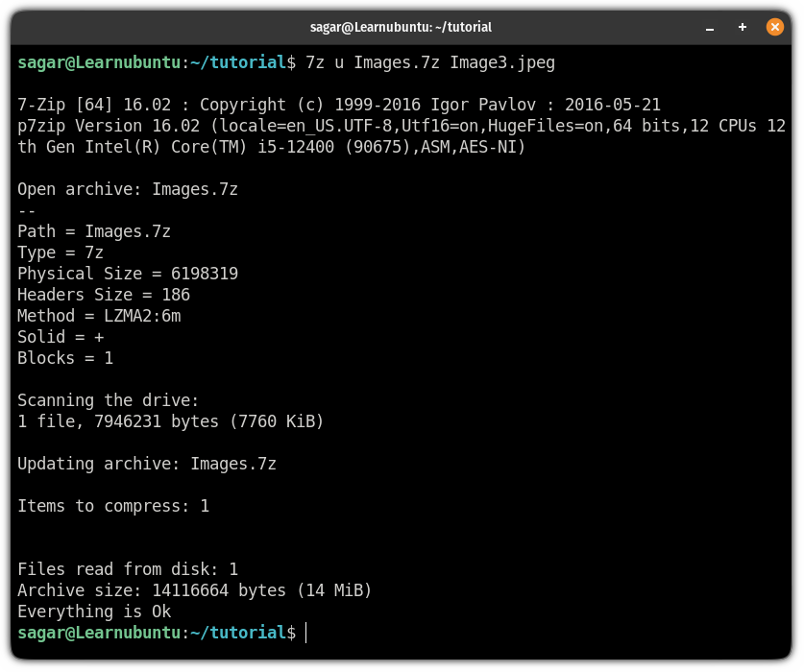804x672 pixels.
Task: Click the minimize button on the terminal window
Action: 709,27
